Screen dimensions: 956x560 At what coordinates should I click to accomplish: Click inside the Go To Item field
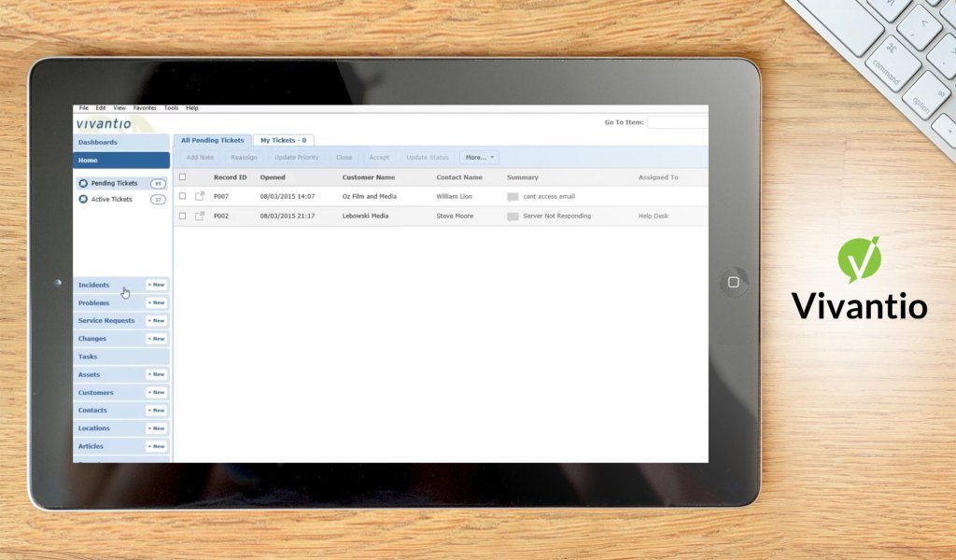[679, 121]
